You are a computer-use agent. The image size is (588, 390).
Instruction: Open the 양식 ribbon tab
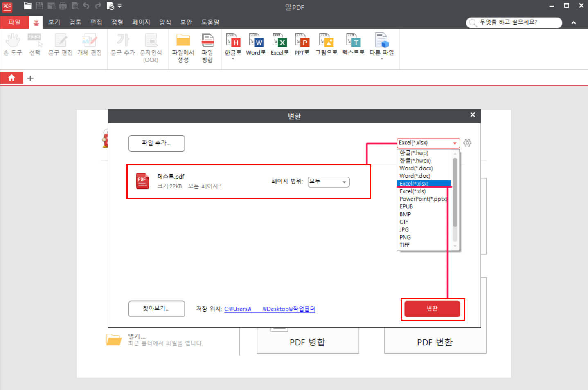165,22
